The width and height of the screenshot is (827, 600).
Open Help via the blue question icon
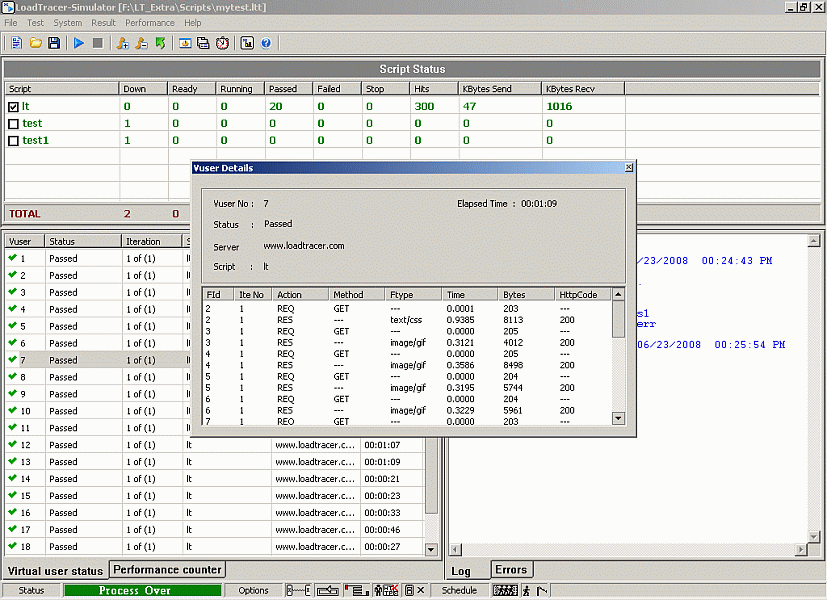267,43
